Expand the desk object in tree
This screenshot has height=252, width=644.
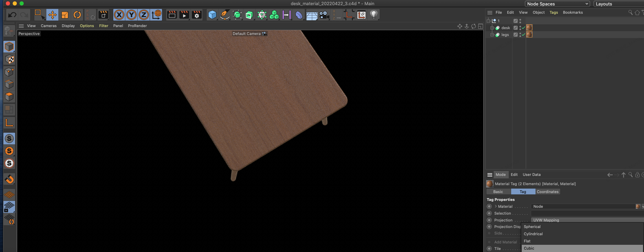click(x=492, y=28)
